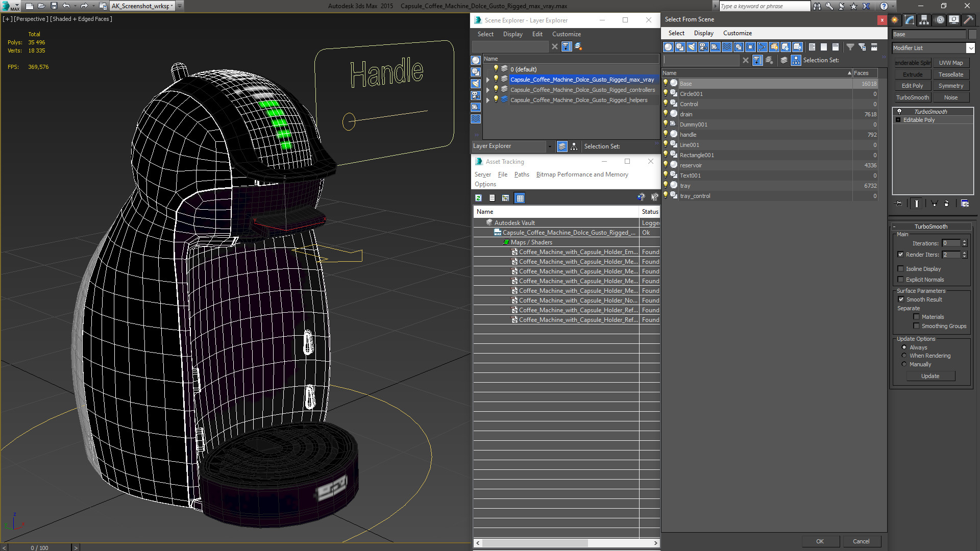This screenshot has width=980, height=551.
Task: Toggle Display Cameras filter in Select From Scene
Action: point(703,47)
